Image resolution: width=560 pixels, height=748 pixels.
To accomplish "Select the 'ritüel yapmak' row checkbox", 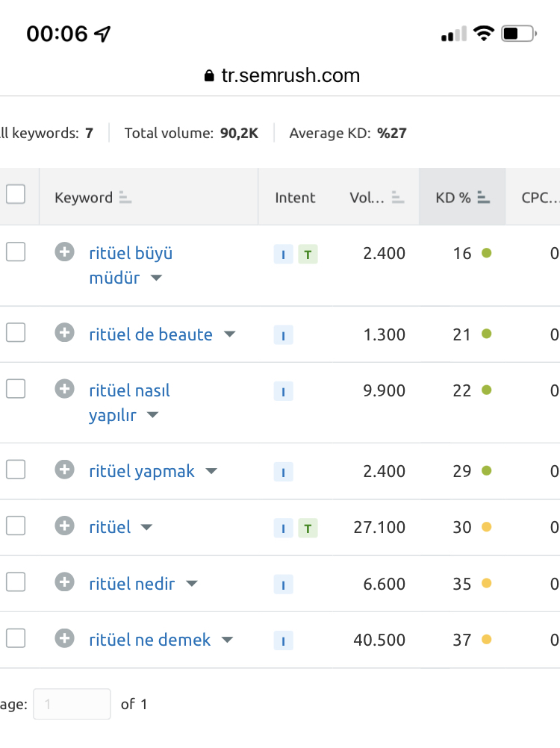I will tap(16, 470).
